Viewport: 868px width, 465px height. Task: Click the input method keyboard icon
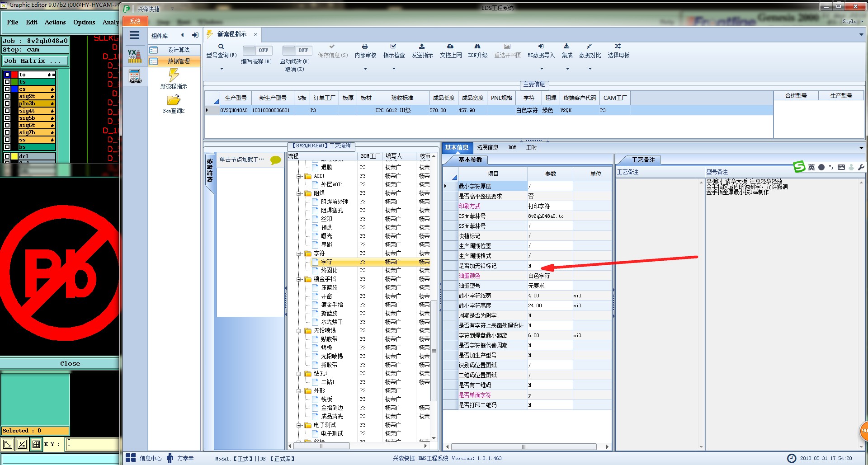[841, 167]
